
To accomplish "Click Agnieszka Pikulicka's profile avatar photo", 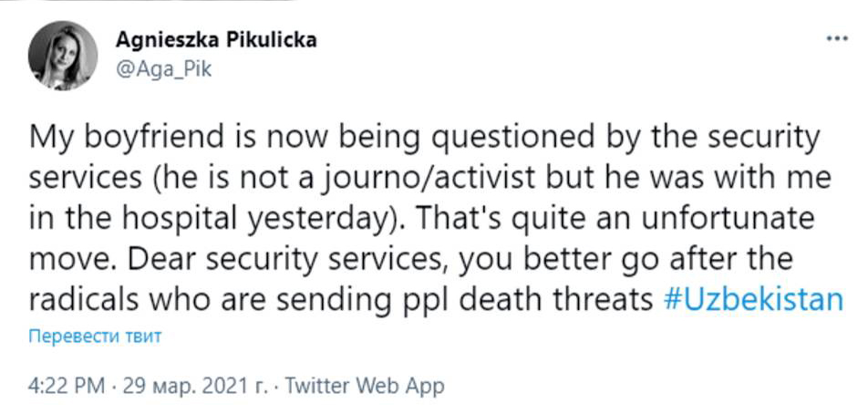I will [x=62, y=56].
